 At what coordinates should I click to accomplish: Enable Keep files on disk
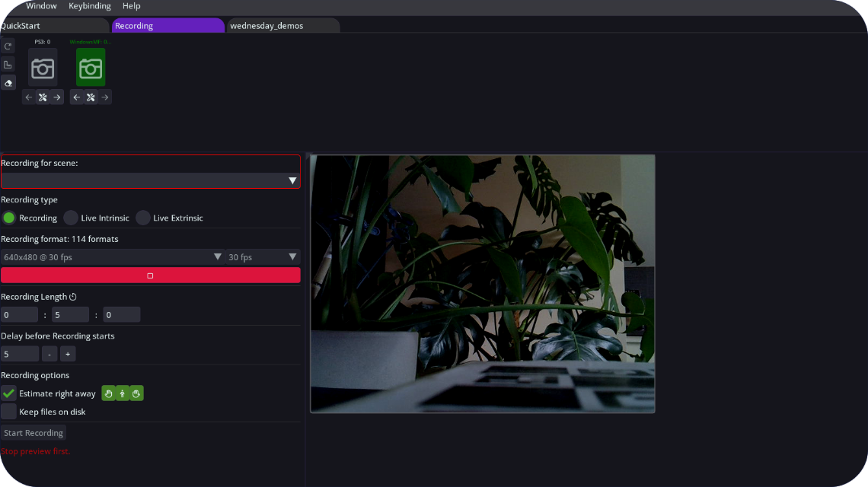tap(8, 412)
